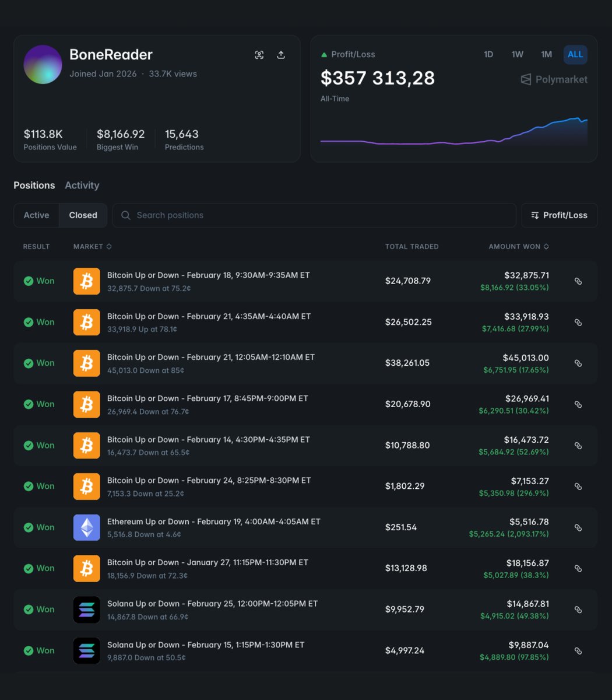
Task: Click the '18,156.9 Down at 72.3¢' detail
Action: click(147, 576)
